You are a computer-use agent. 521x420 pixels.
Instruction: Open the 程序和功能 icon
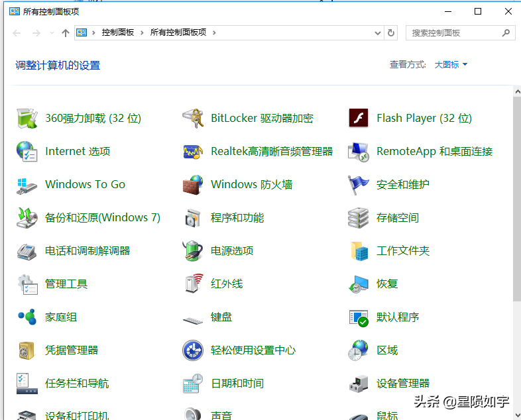[193, 218]
